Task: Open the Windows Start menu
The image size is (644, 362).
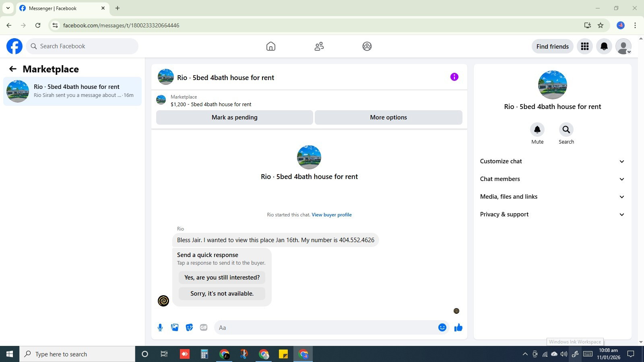Action: tap(10, 354)
